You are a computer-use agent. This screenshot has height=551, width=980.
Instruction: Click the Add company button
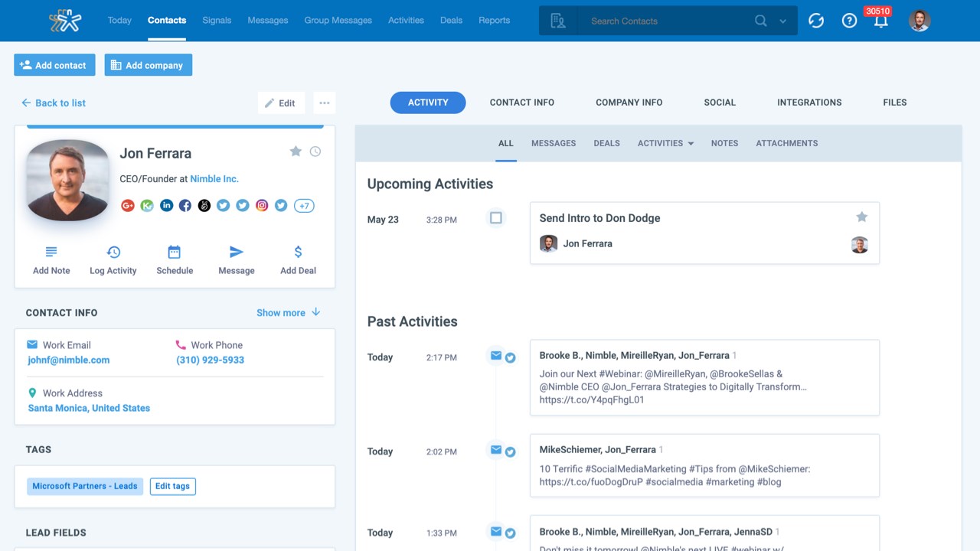coord(149,65)
